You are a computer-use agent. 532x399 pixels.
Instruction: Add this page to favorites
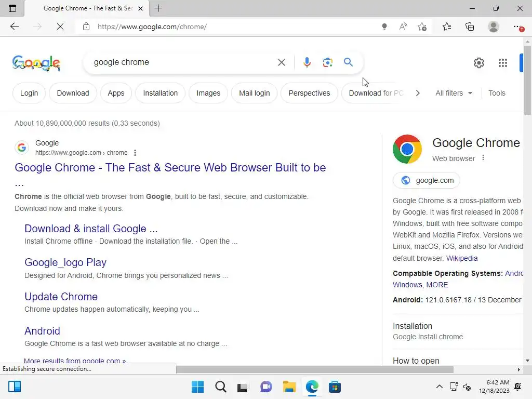coord(422,26)
